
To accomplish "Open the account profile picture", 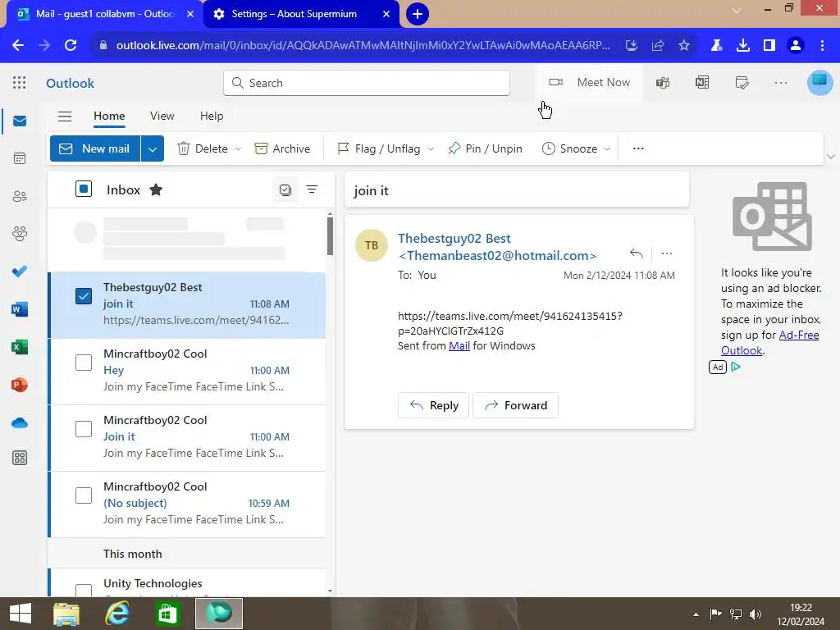I will point(819,83).
